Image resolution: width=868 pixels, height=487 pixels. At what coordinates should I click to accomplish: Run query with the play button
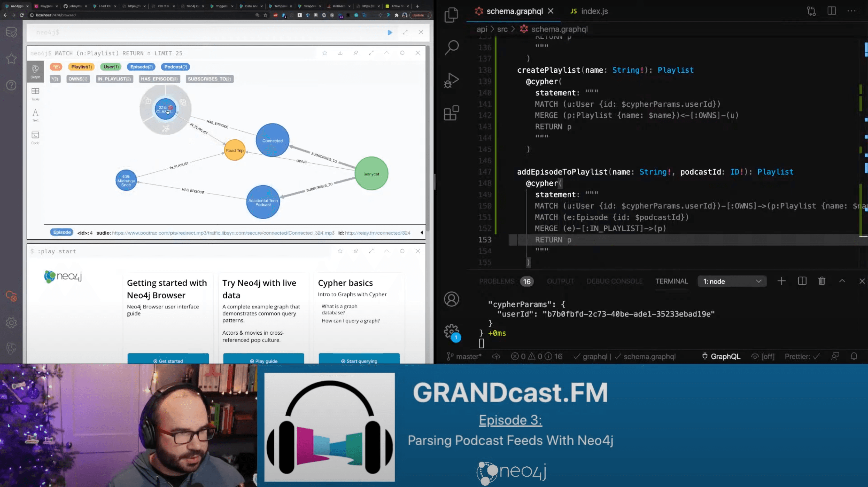(390, 32)
